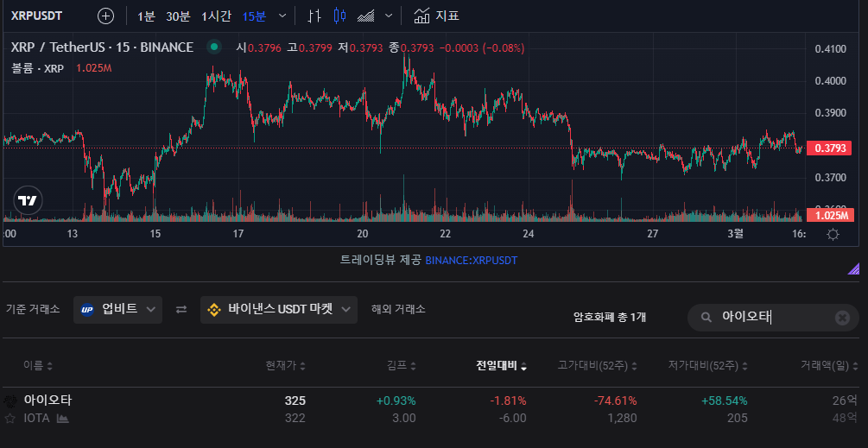
Task: Open the chart style dropdown arrow
Action: [389, 16]
